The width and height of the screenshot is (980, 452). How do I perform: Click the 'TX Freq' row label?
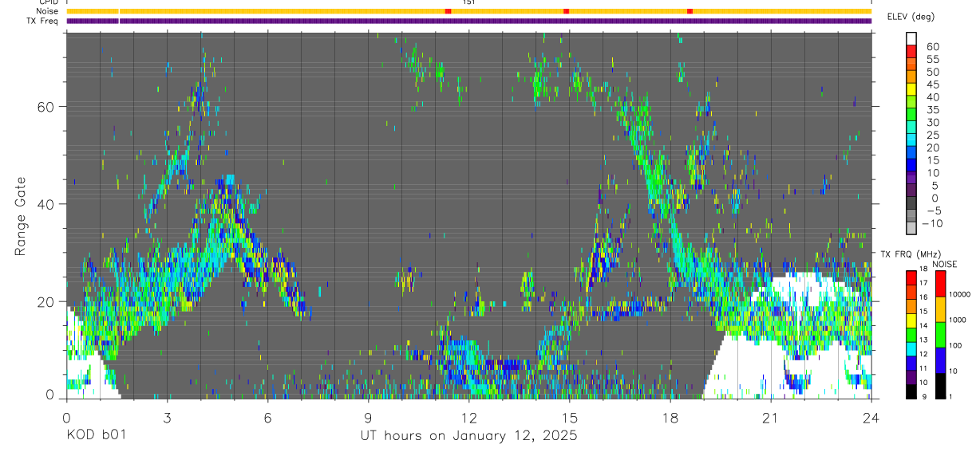[42, 21]
